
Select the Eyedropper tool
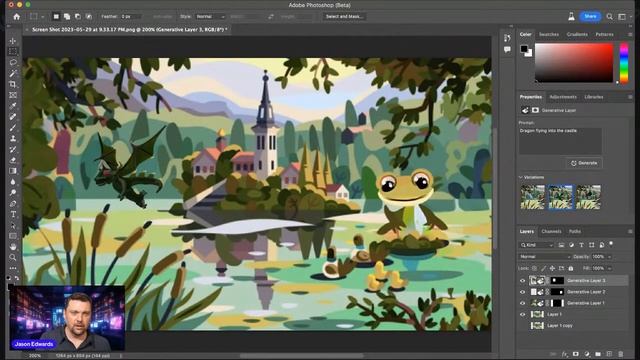click(x=13, y=106)
